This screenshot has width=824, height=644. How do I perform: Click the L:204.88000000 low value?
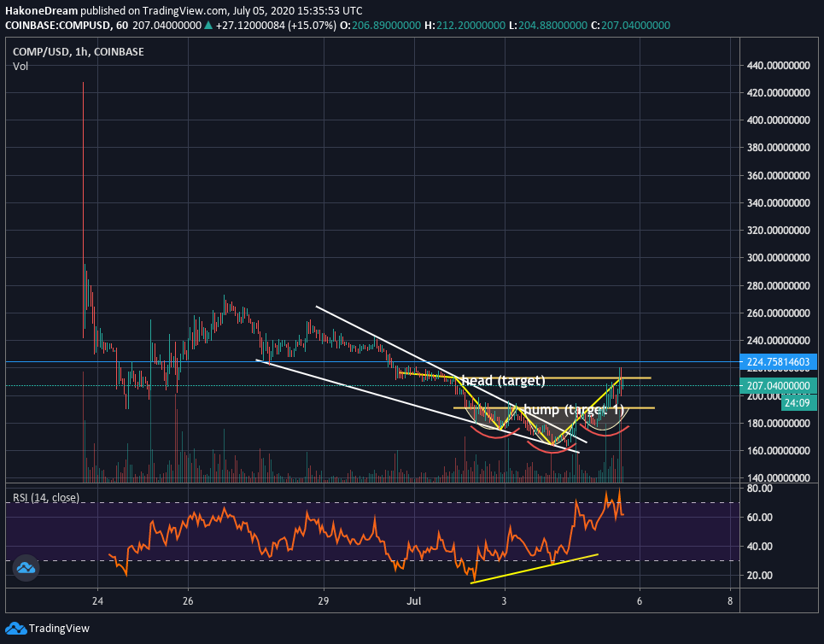point(548,26)
